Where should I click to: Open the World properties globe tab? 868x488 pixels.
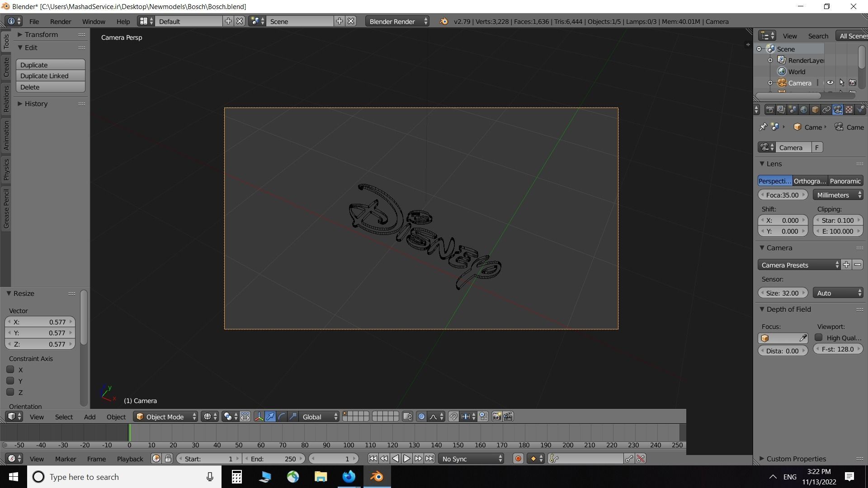[804, 110]
